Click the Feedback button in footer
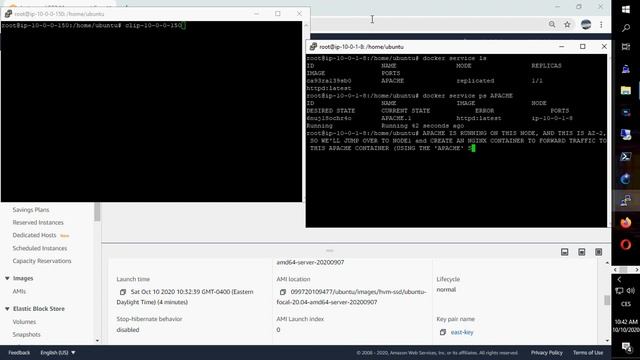The image size is (640, 360). [19, 353]
